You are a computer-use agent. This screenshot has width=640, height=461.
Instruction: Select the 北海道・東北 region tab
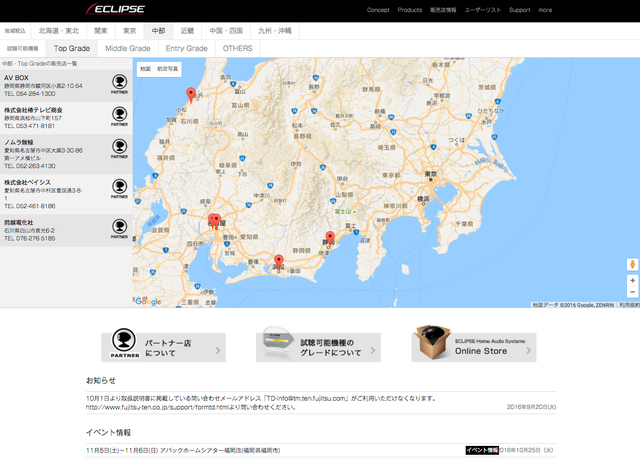(x=59, y=31)
